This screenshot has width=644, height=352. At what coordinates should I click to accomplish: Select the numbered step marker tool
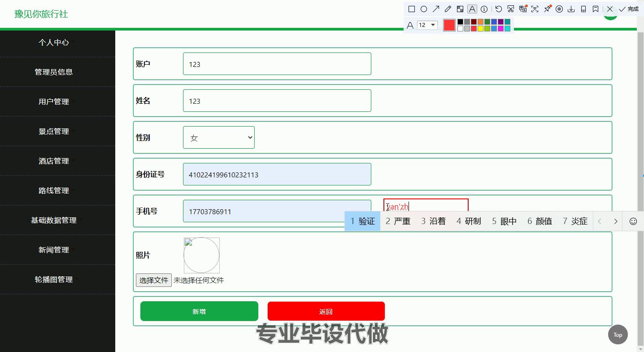pos(484,9)
